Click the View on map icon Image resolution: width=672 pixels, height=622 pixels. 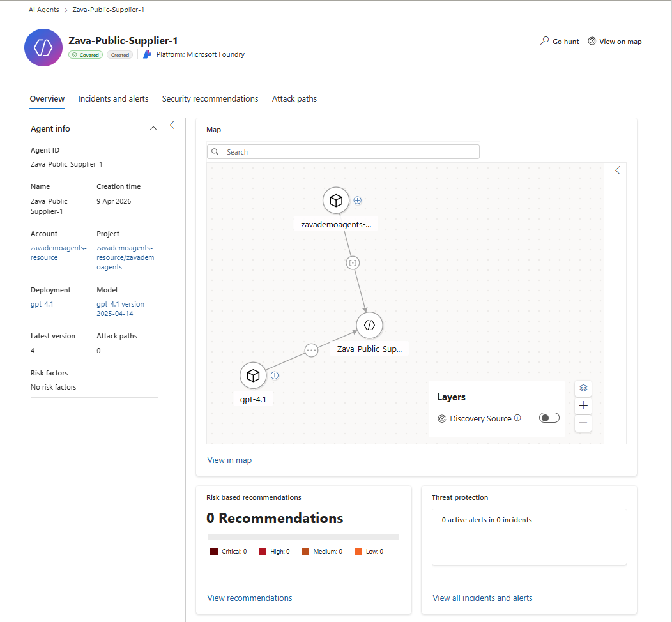592,41
